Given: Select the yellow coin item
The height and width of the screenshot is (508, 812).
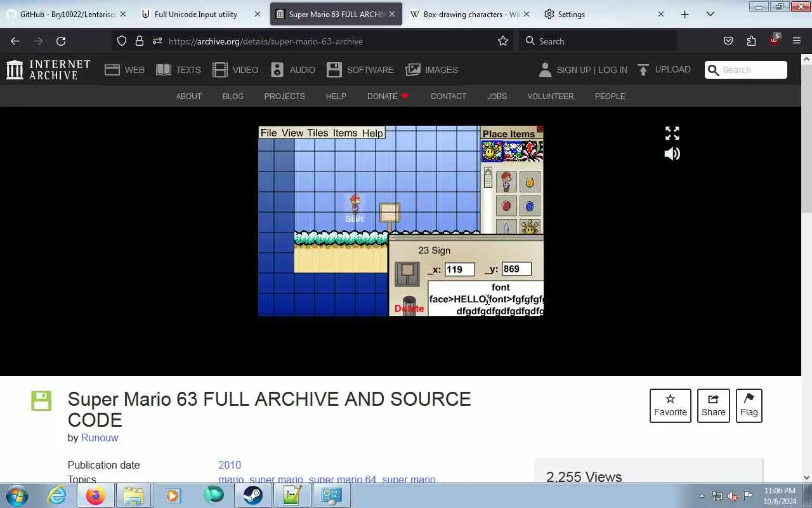Looking at the screenshot, I should point(530,182).
